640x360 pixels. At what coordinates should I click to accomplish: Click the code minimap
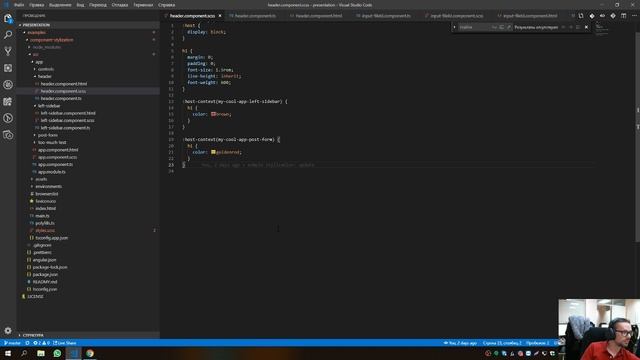[602, 29]
